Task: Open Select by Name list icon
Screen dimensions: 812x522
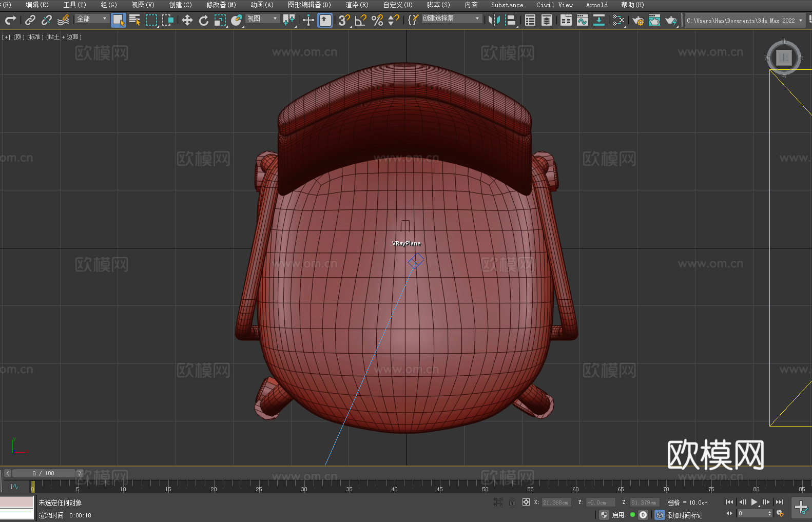Action: (135, 20)
